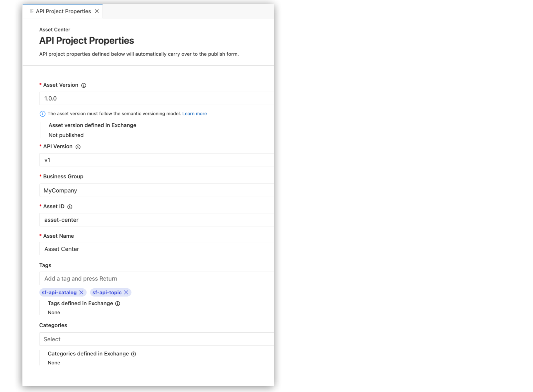View info for Tags defined in Exchange
Screen dimensions: 533x392
118,303
